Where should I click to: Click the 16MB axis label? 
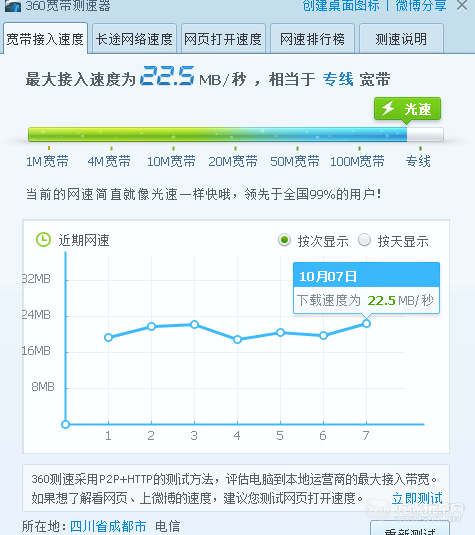[37, 351]
